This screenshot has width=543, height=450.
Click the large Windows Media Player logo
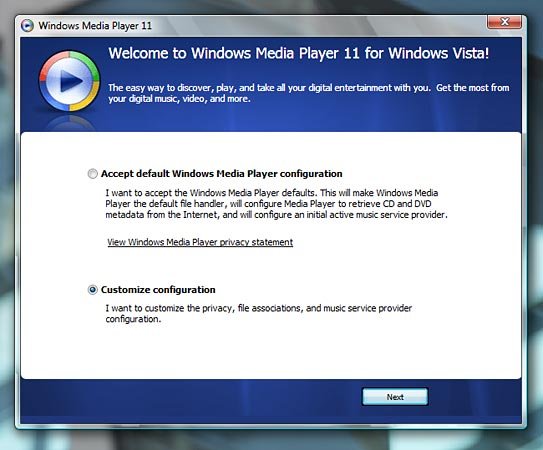click(x=69, y=81)
